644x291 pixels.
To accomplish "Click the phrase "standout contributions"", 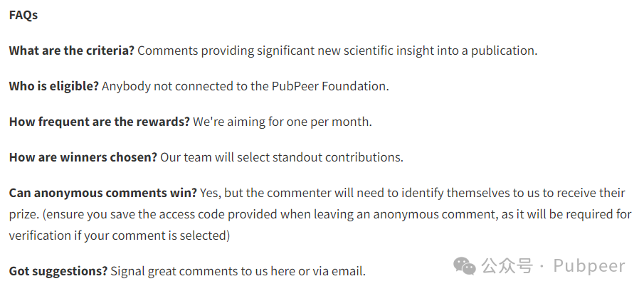I will click(336, 157).
